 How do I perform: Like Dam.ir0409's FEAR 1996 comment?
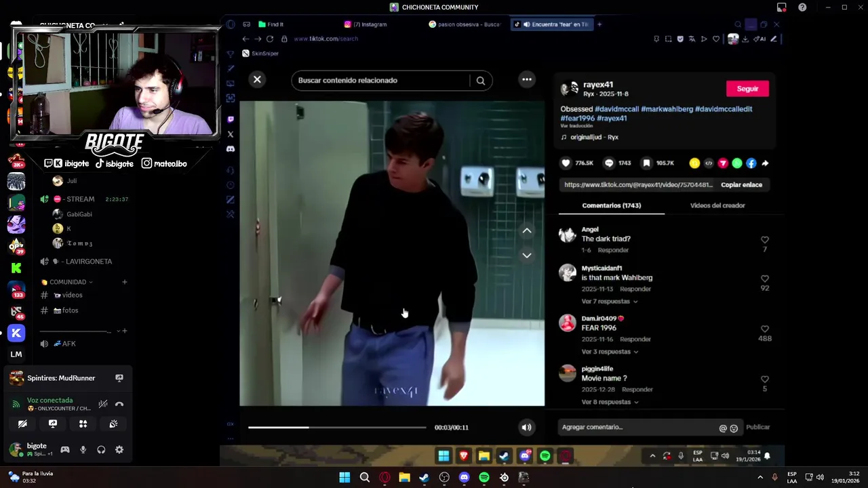(x=765, y=329)
